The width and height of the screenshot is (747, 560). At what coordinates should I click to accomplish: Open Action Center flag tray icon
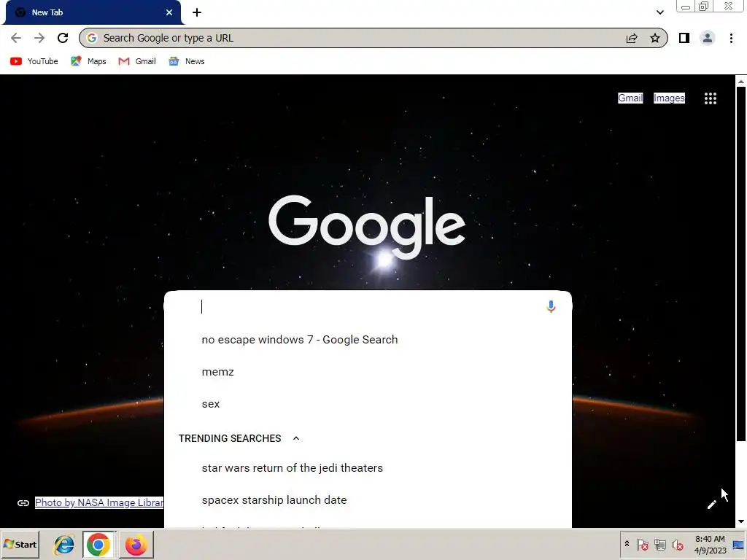click(642, 544)
